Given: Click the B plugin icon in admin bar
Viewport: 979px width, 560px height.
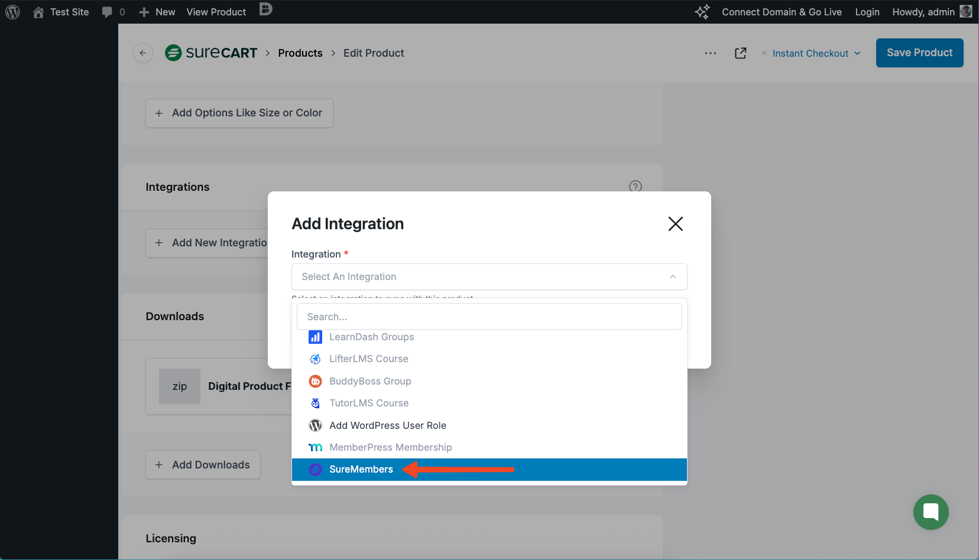Looking at the screenshot, I should coord(265,9).
